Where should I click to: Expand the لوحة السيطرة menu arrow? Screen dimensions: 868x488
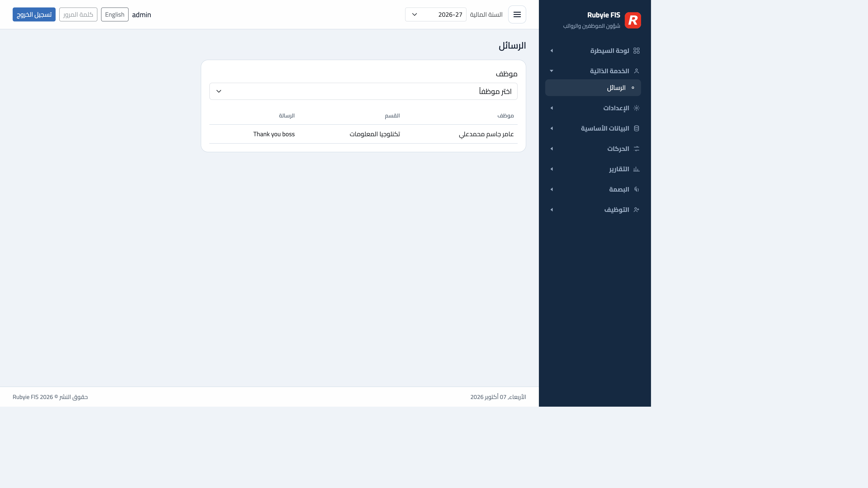(x=552, y=51)
